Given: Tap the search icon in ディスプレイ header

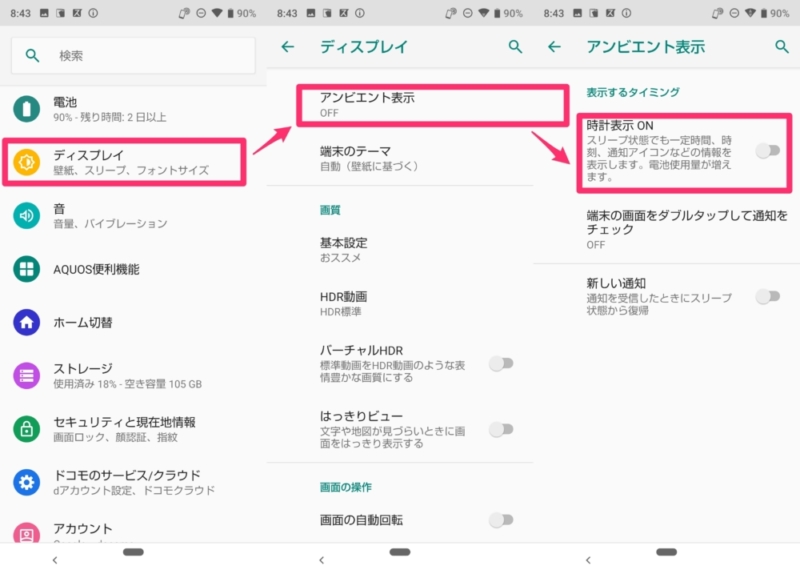Looking at the screenshot, I should click(515, 47).
